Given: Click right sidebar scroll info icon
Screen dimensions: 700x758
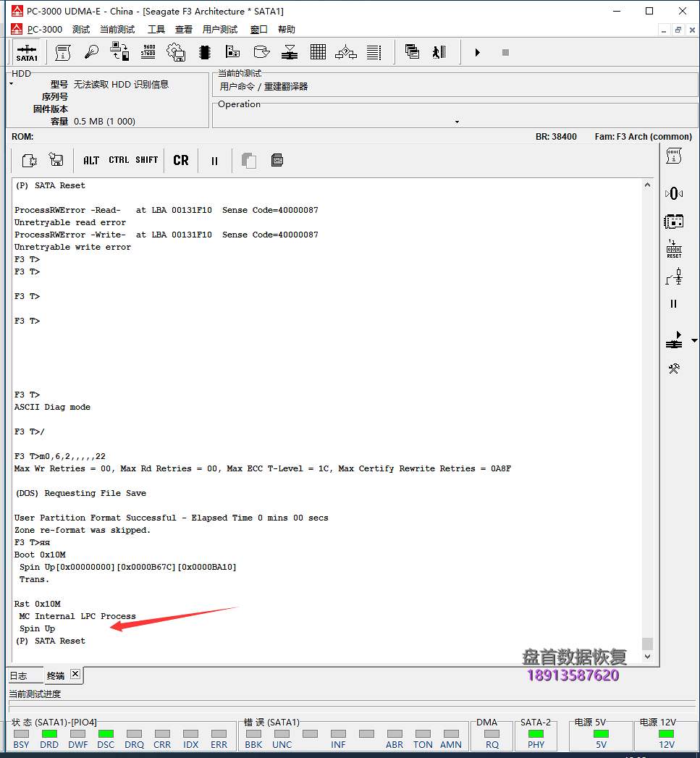Looking at the screenshot, I should click(673, 156).
